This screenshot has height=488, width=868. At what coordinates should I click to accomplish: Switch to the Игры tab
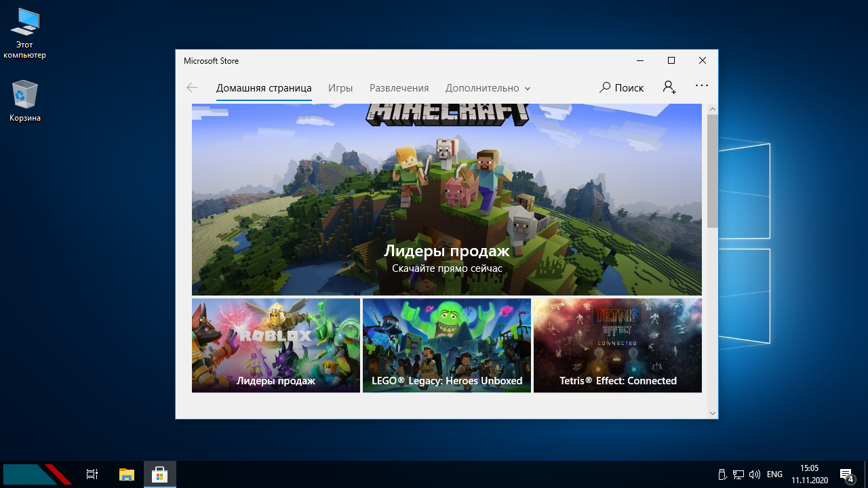tap(340, 88)
